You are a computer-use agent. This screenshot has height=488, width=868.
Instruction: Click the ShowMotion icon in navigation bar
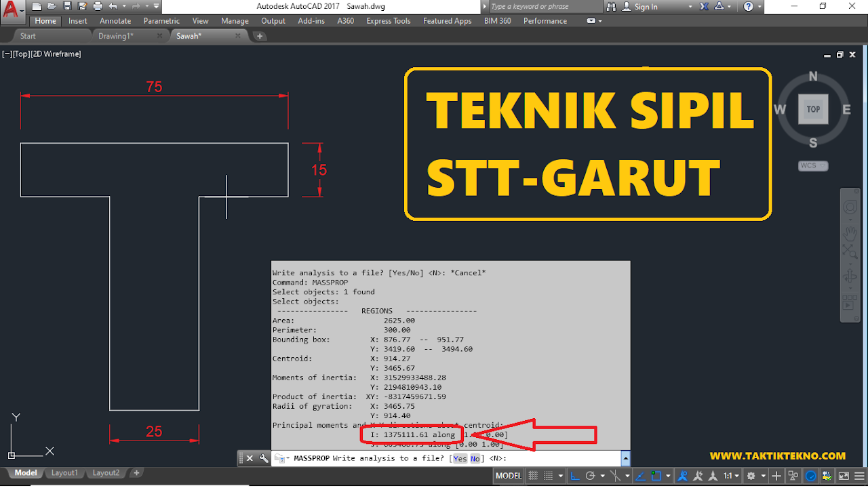click(850, 302)
